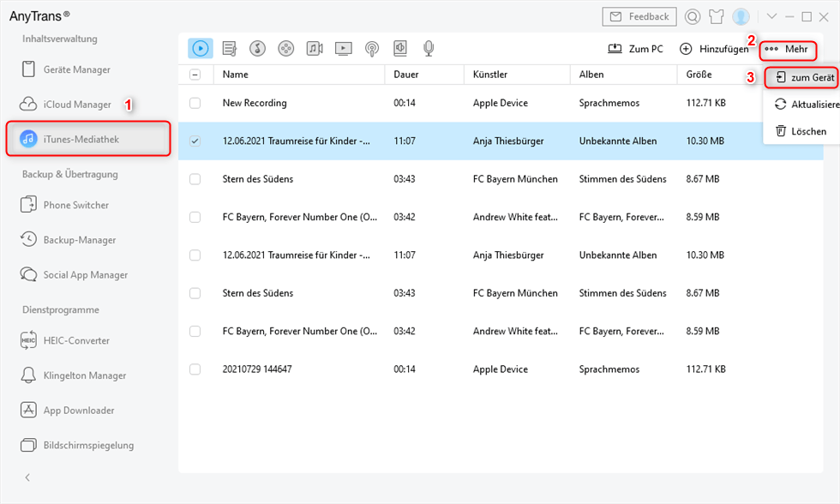Screen dimensions: 840x504
Task: Expand the title bar chevron menu
Action: [771, 17]
